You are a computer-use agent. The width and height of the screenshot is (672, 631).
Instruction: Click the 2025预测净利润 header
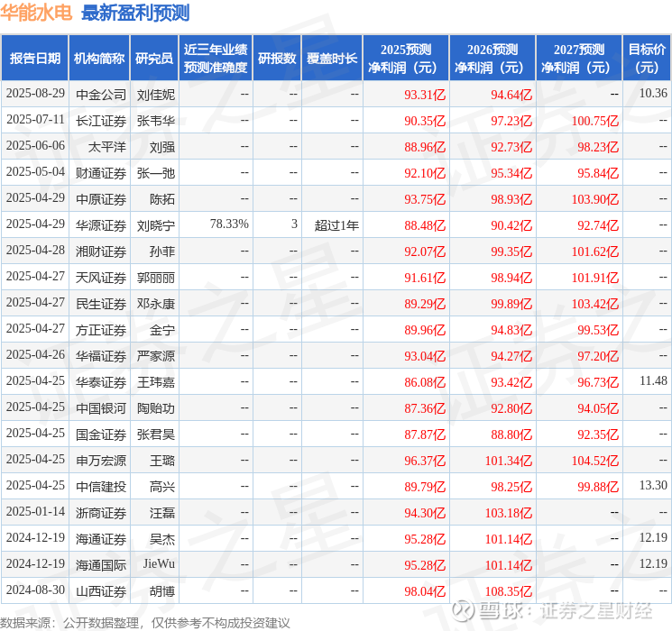point(406,59)
